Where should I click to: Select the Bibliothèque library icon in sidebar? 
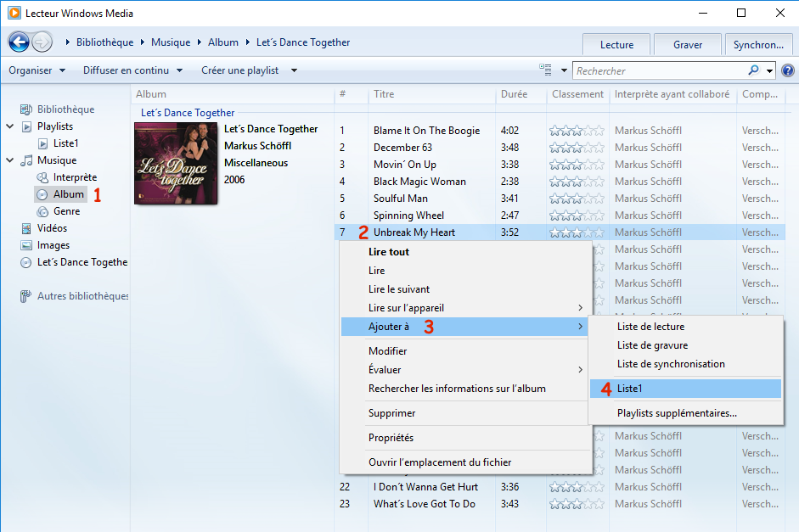tap(26, 109)
